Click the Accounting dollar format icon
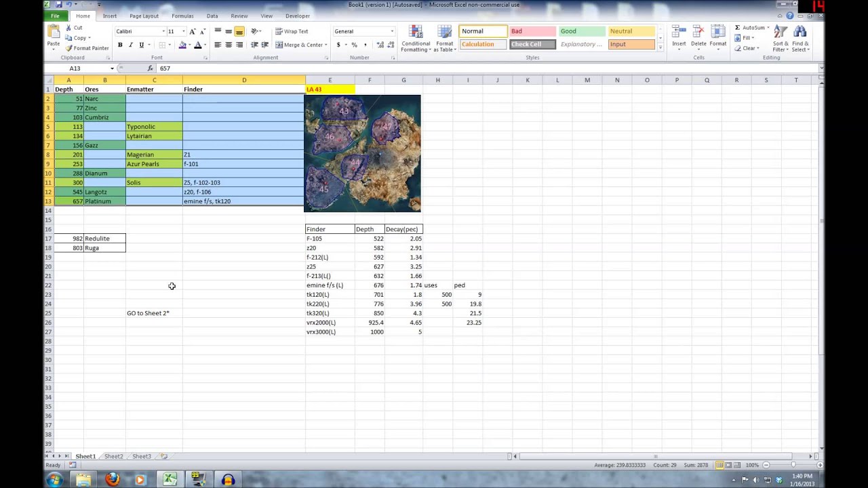Viewport: 868px width, 488px height. [338, 45]
